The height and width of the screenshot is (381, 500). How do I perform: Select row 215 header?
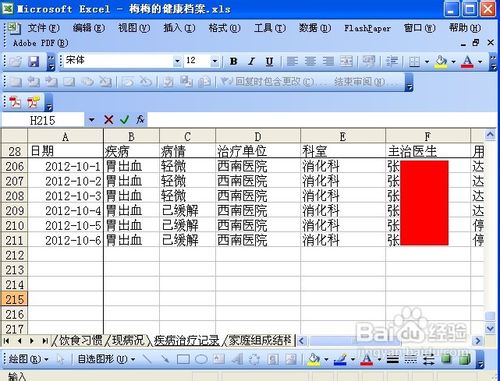tap(14, 299)
